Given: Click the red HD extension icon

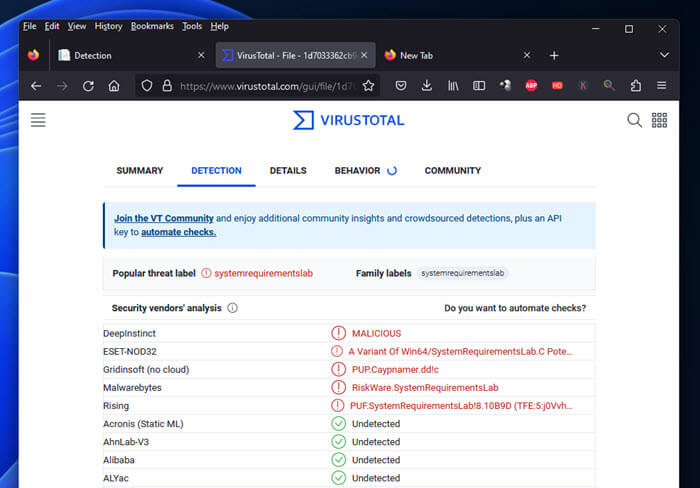Looking at the screenshot, I should click(x=557, y=85).
